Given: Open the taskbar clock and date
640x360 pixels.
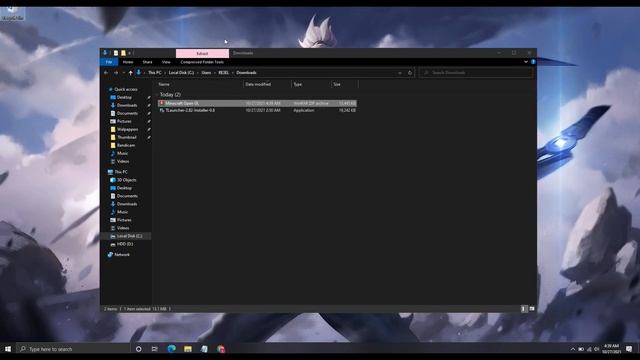Looking at the screenshot, I should point(611,349).
